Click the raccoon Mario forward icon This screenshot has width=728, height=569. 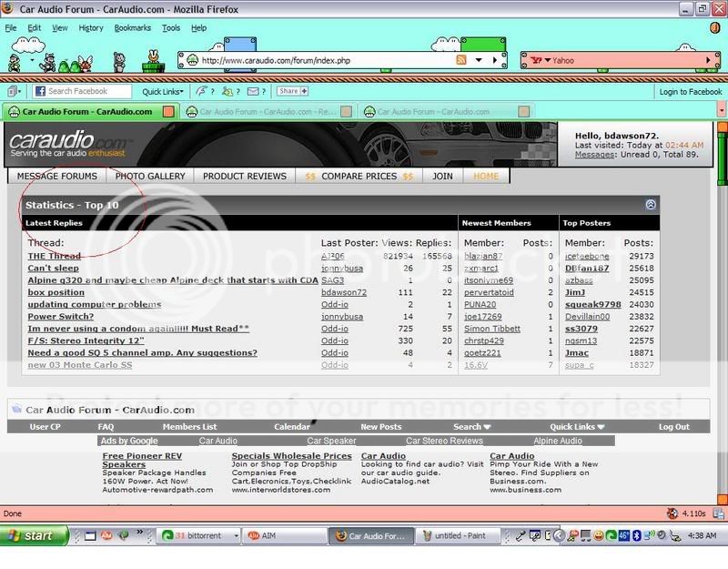(48, 62)
